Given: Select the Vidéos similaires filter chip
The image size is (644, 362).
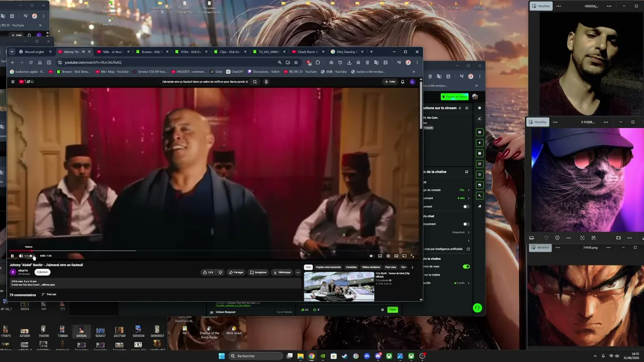Looking at the screenshot, I should click(371, 267).
